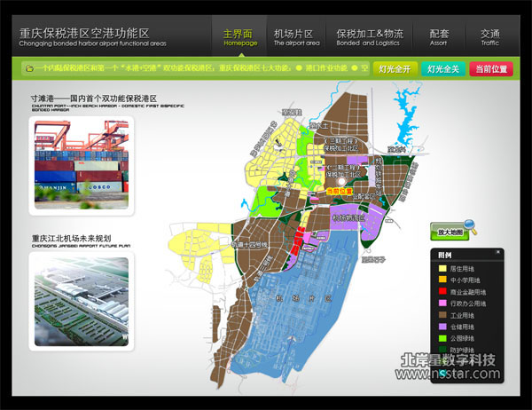Viewport: 532px width, 410px height.
Task: Switch to the 机场片区 airport area tab
Action: [x=293, y=36]
